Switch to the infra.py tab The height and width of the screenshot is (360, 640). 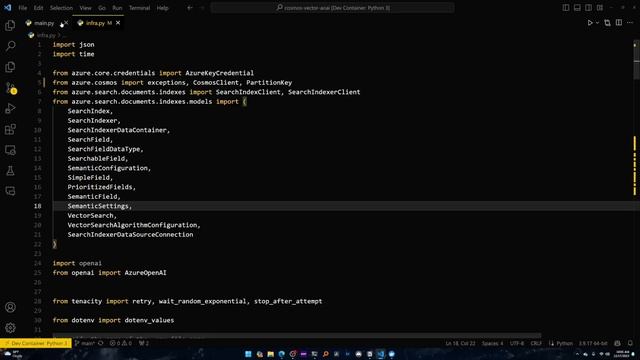tap(95, 23)
